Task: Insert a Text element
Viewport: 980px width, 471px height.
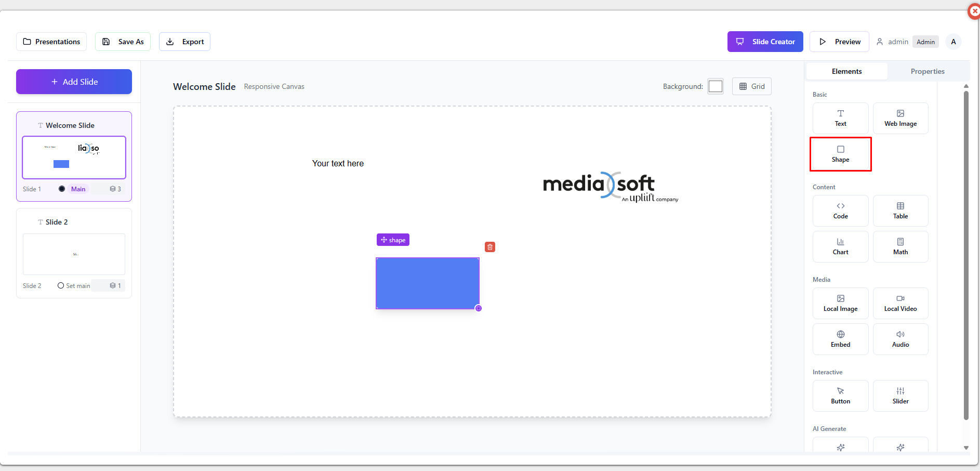Action: (x=840, y=118)
